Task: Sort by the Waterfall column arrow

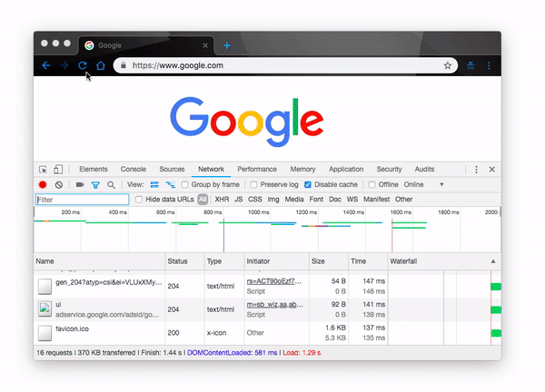Action: [x=493, y=261]
